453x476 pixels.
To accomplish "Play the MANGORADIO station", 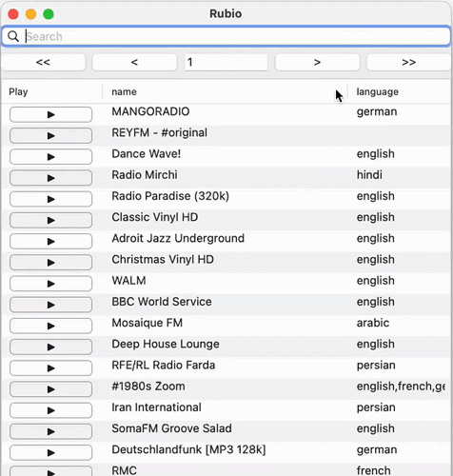I will click(x=50, y=114).
